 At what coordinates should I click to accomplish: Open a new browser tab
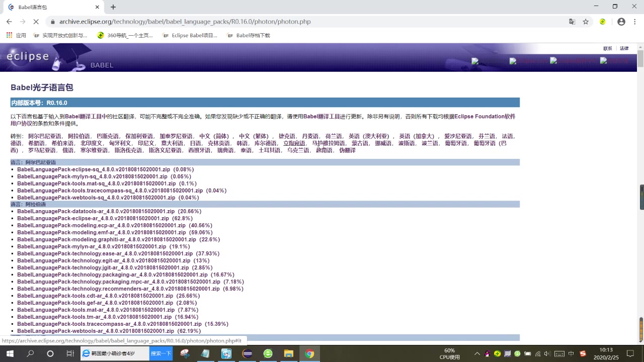pos(113,7)
